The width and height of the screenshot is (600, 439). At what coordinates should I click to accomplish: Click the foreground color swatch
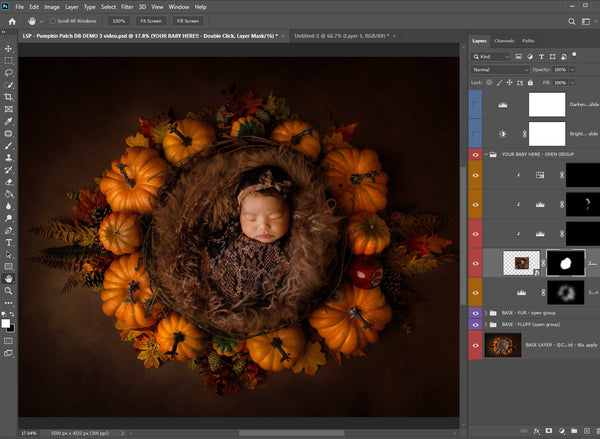6,322
